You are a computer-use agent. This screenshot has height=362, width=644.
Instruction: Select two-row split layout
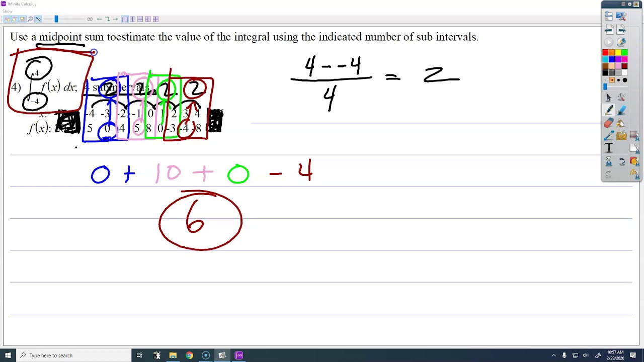click(x=140, y=19)
